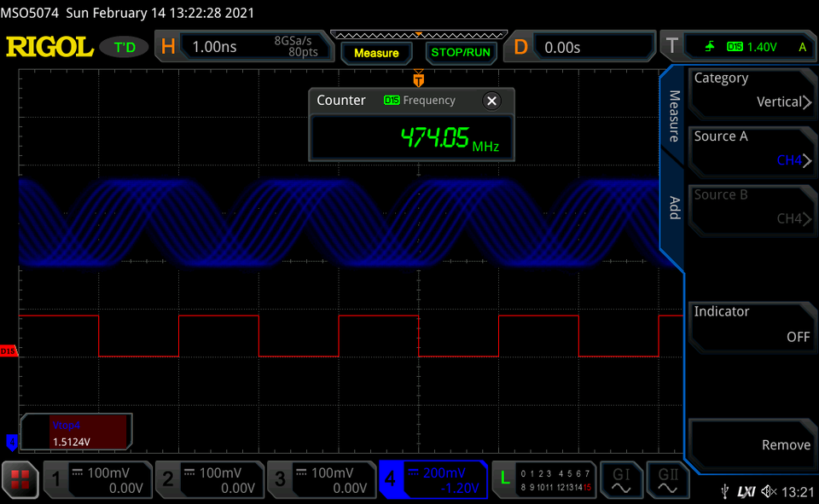The image size is (819, 504).
Task: Select the GI waveform generator icon
Action: [x=619, y=480]
